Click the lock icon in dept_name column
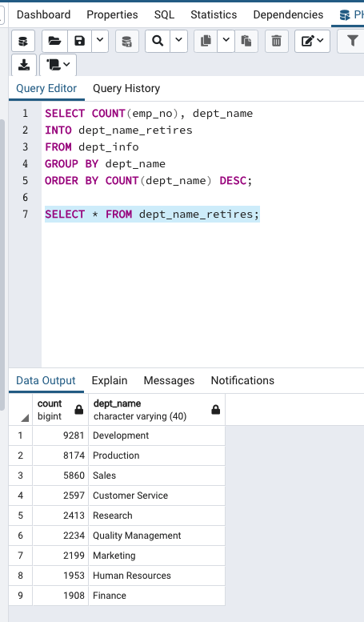The image size is (364, 622). click(x=216, y=410)
